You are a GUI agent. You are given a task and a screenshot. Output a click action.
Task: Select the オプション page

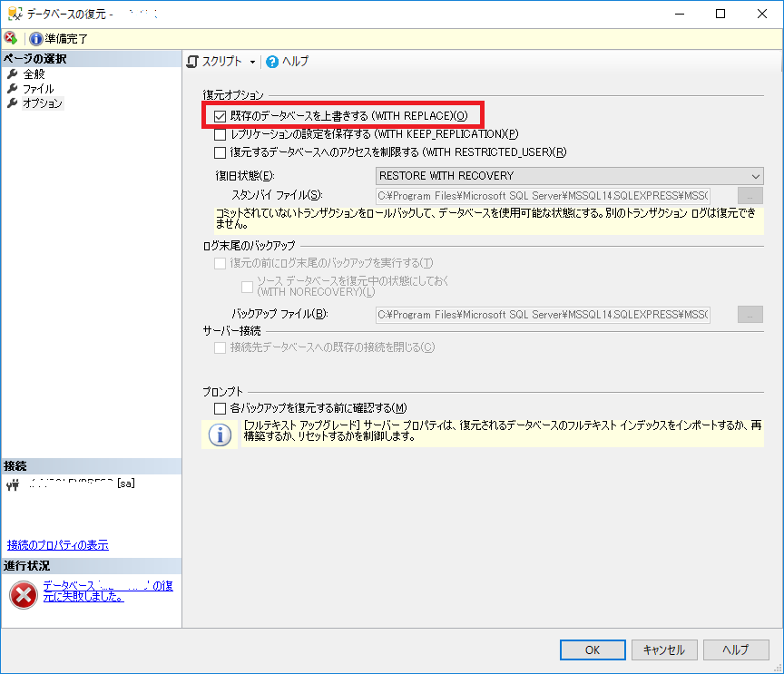pyautogui.click(x=43, y=103)
